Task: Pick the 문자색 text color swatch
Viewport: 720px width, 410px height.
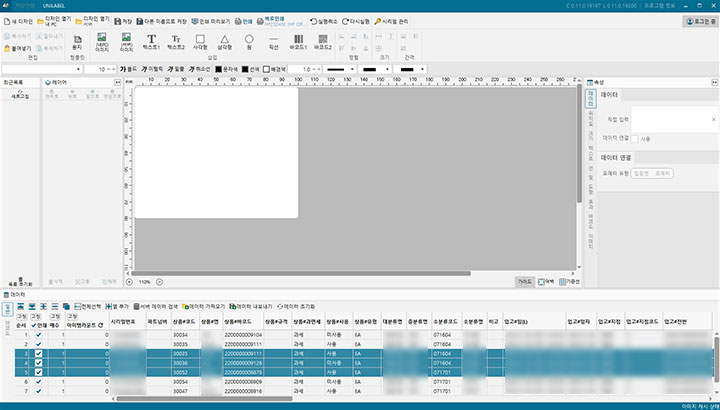Action: (219, 69)
